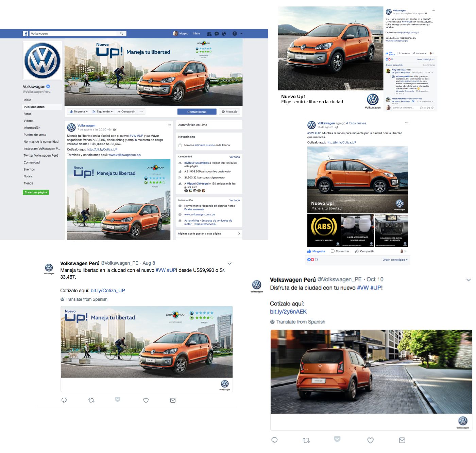Click reply icon under the Oct 10 tweet
The image size is (476, 453).
(274, 440)
